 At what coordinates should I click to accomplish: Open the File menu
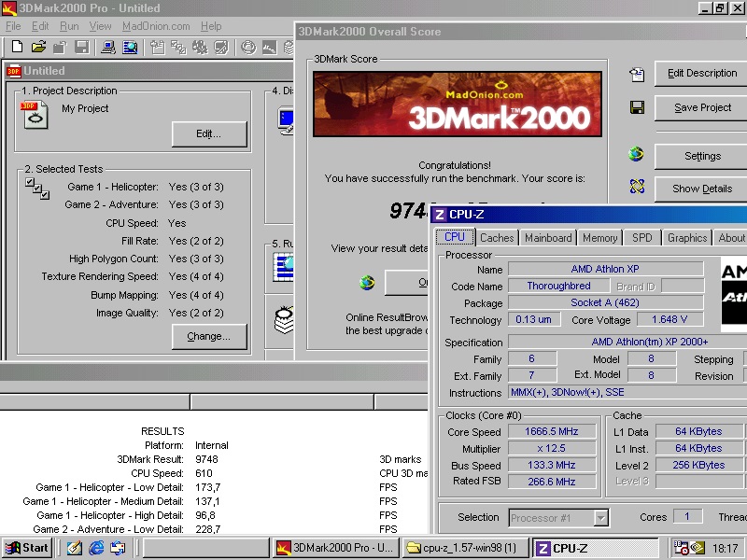click(13, 26)
